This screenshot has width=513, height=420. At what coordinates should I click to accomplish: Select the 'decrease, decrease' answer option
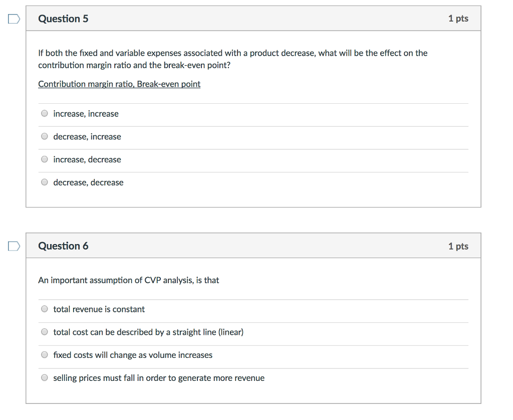pyautogui.click(x=44, y=182)
